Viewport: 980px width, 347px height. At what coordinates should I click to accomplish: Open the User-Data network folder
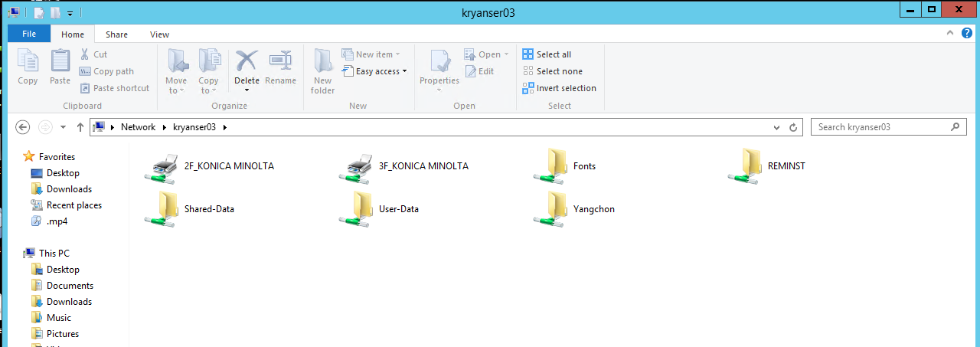pos(379,209)
